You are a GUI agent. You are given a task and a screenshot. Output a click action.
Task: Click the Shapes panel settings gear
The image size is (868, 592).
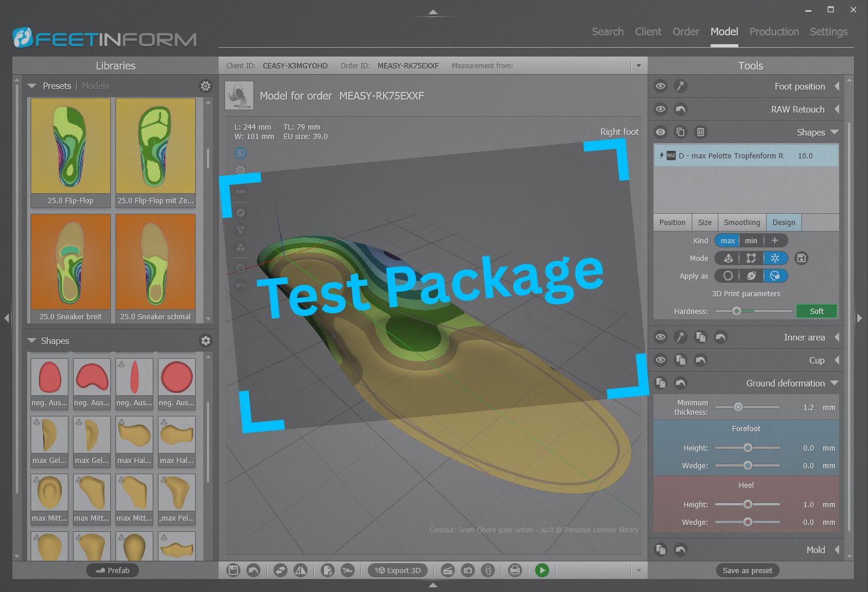pos(205,340)
